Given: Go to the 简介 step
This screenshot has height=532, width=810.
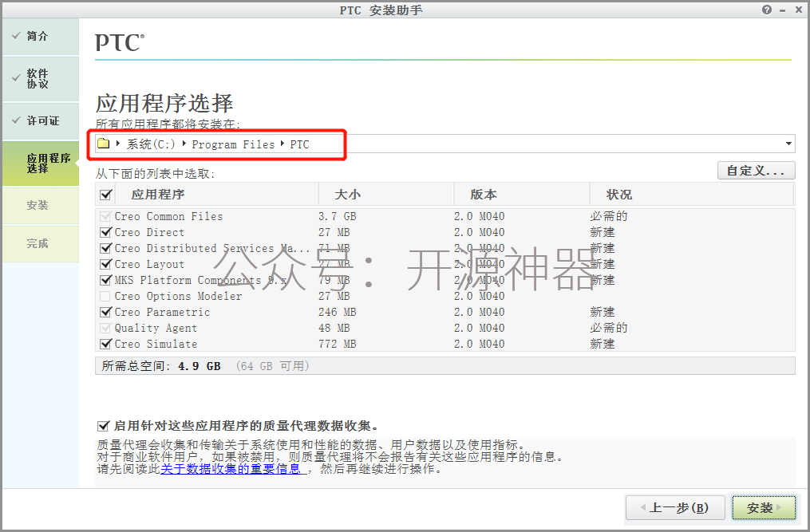Looking at the screenshot, I should [40, 37].
